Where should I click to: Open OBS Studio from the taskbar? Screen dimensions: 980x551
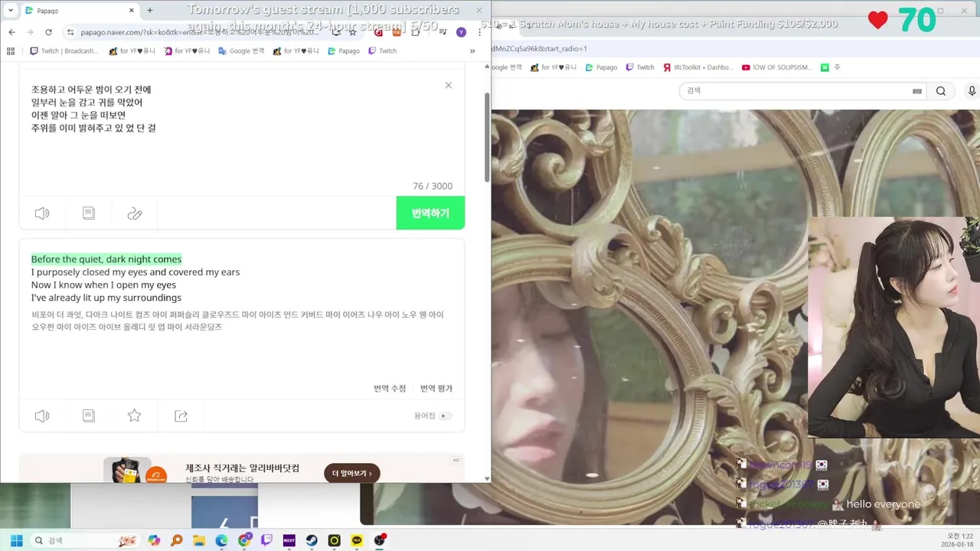380,540
